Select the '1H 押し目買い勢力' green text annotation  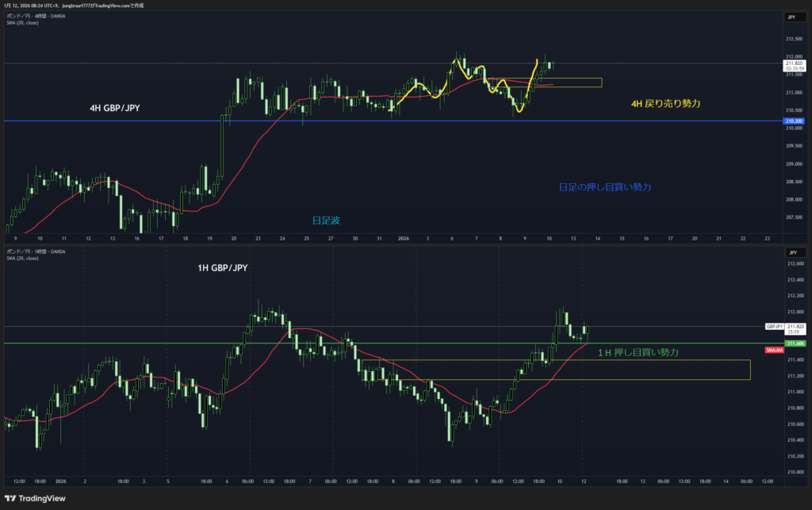[x=638, y=351]
